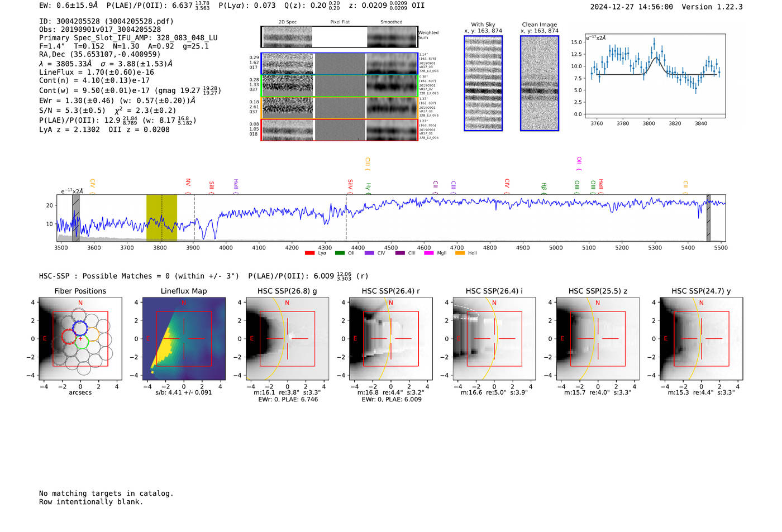Select the red-bordered fiber spectrum row
This screenshot has width=782, height=532.
coord(340,130)
